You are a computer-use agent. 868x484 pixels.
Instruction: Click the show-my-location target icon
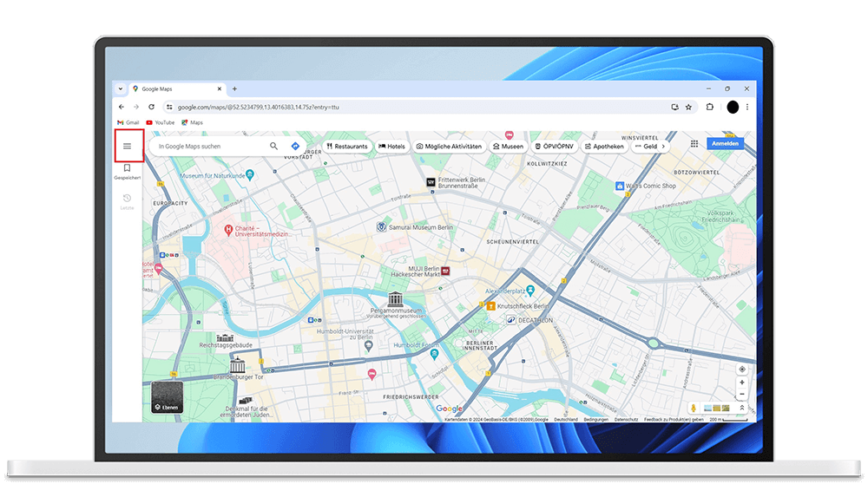[742, 369]
